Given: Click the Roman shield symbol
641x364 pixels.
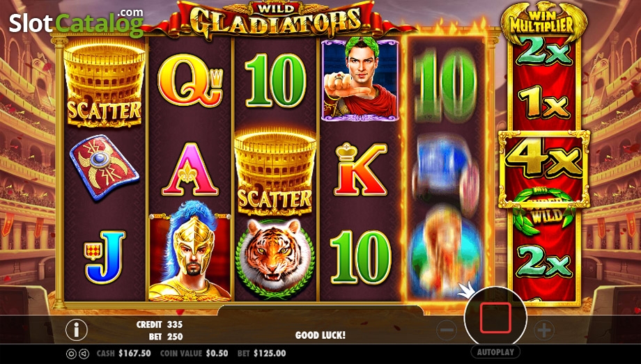Looking at the screenshot, I should (x=105, y=168).
